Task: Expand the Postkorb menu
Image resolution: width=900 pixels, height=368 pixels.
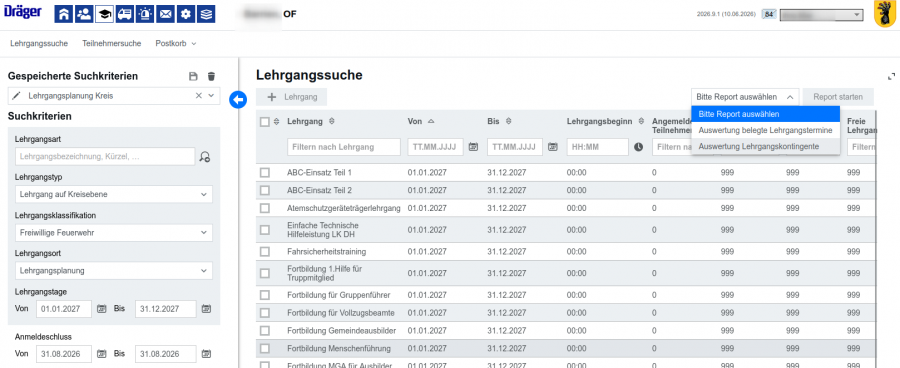Action: click(176, 43)
